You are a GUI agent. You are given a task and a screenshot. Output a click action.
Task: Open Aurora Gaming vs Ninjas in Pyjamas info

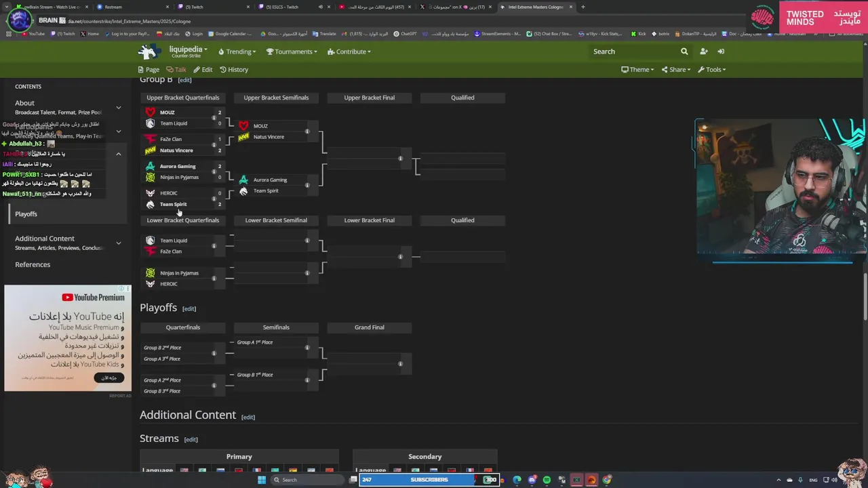(214, 171)
